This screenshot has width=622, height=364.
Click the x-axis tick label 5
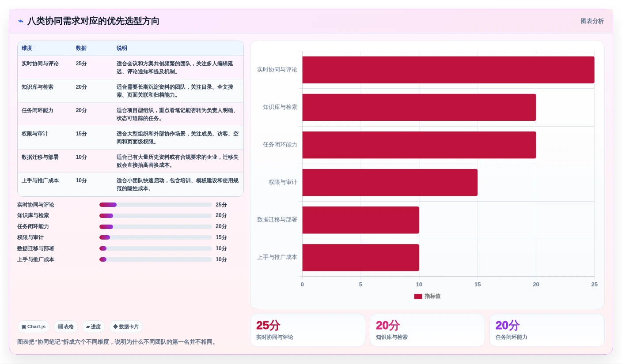pyautogui.click(x=360, y=285)
